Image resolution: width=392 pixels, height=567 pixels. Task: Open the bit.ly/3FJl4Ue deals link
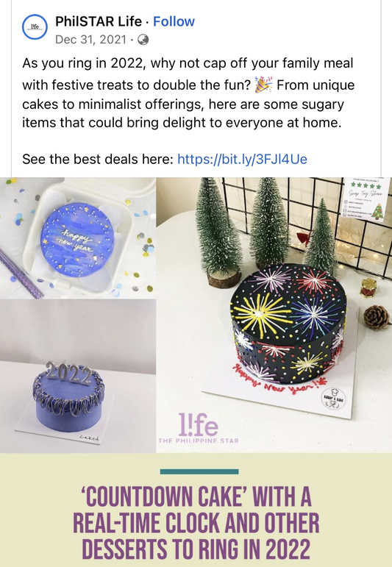[x=242, y=159]
